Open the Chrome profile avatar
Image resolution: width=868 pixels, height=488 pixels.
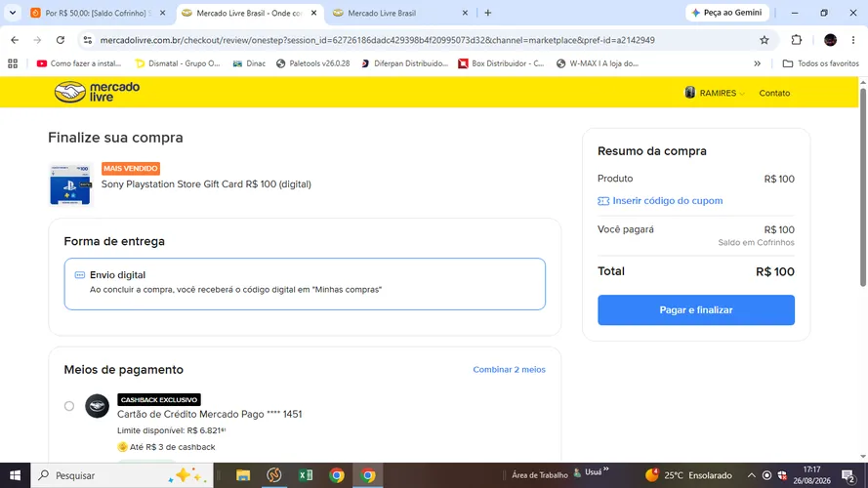tap(830, 40)
